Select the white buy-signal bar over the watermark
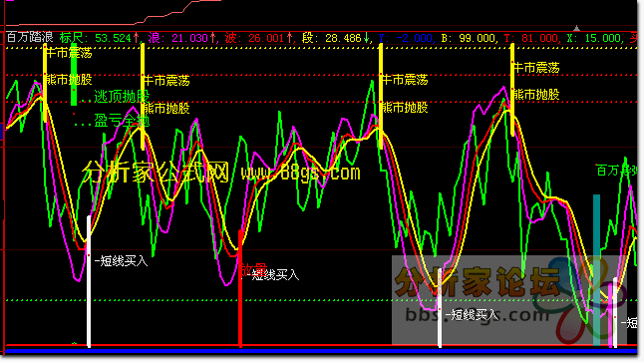 [x=440, y=308]
